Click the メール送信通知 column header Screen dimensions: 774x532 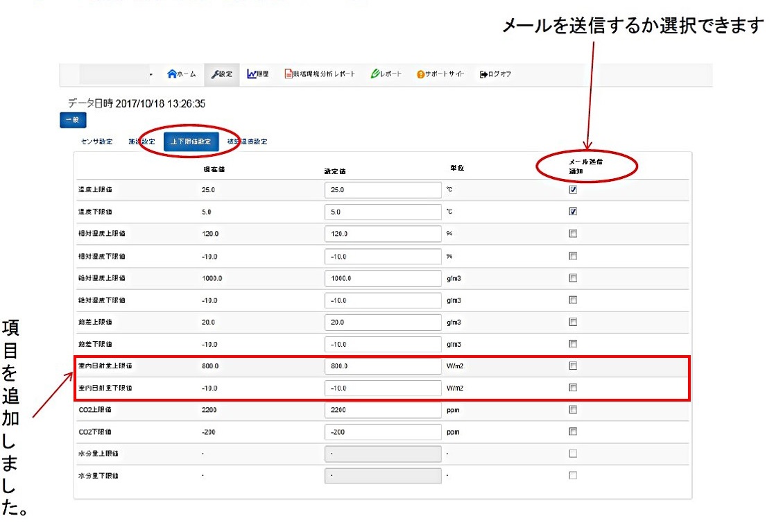pos(585,166)
